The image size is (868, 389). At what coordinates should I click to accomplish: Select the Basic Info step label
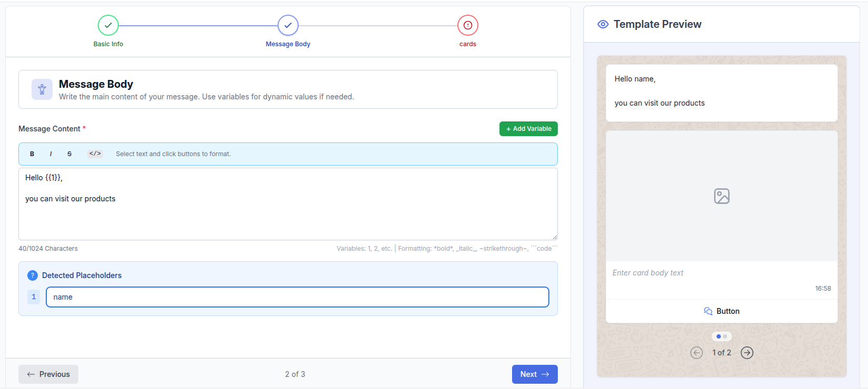pyautogui.click(x=108, y=44)
